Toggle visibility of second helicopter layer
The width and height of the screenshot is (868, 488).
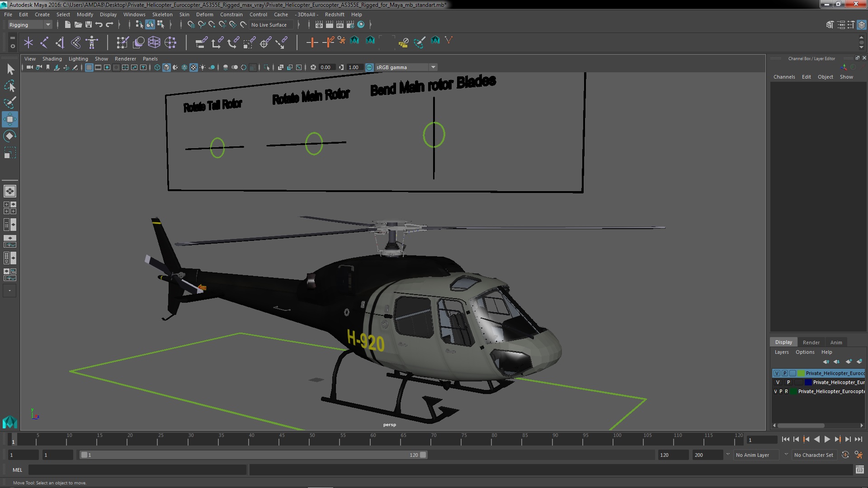[778, 382]
